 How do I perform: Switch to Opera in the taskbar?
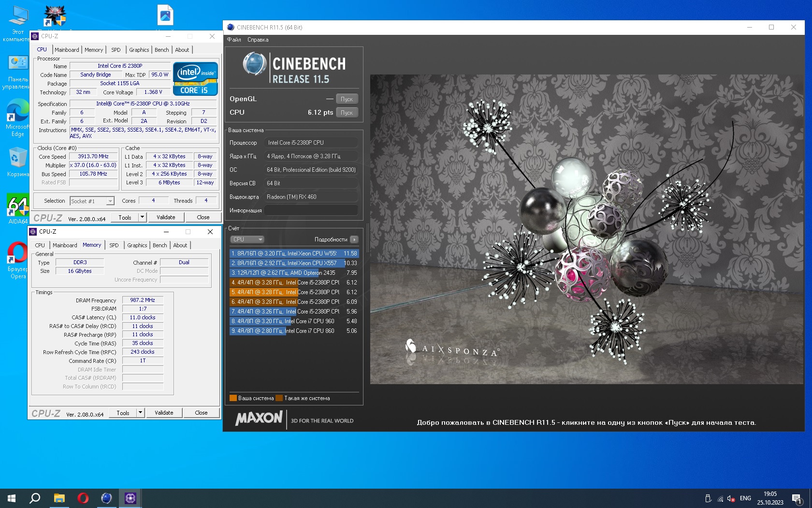tap(83, 498)
